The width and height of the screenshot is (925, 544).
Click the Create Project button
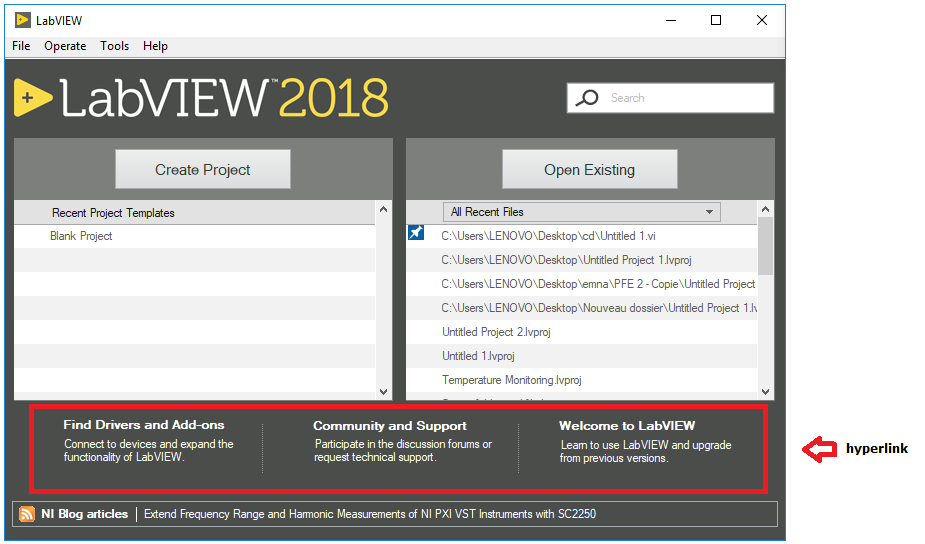click(x=203, y=169)
